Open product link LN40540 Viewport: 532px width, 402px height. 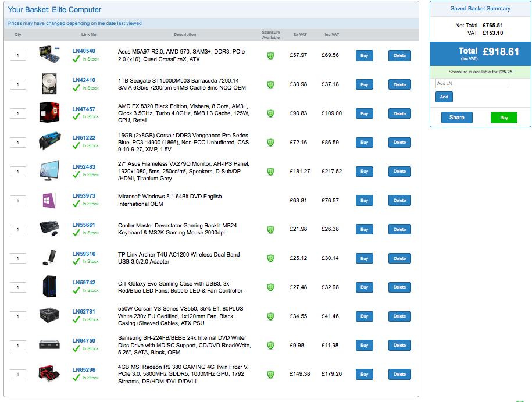coord(84,51)
